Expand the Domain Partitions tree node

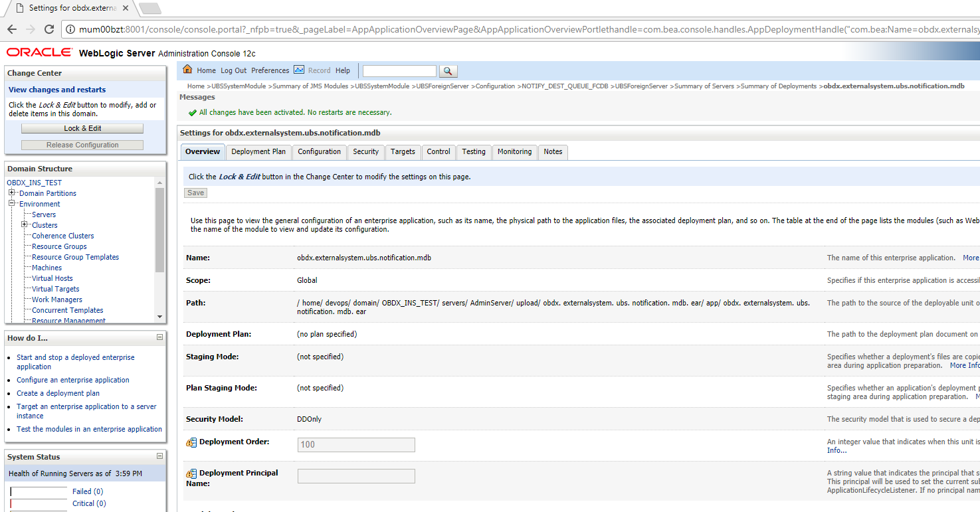click(11, 193)
